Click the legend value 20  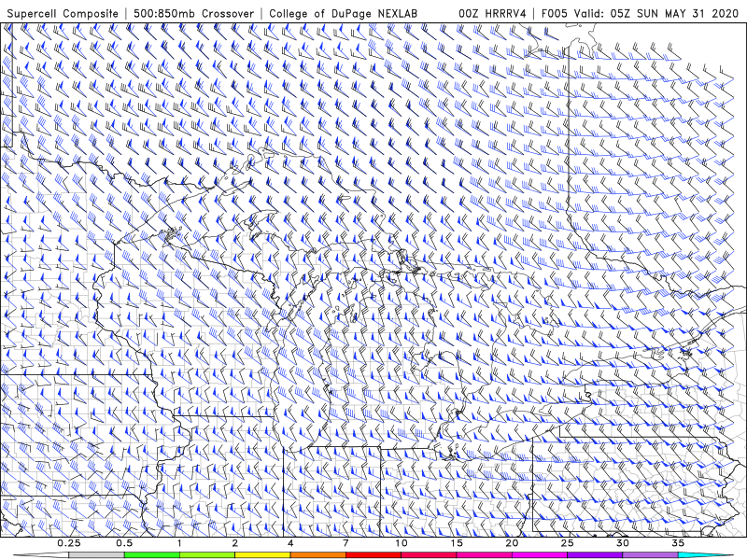click(x=512, y=543)
